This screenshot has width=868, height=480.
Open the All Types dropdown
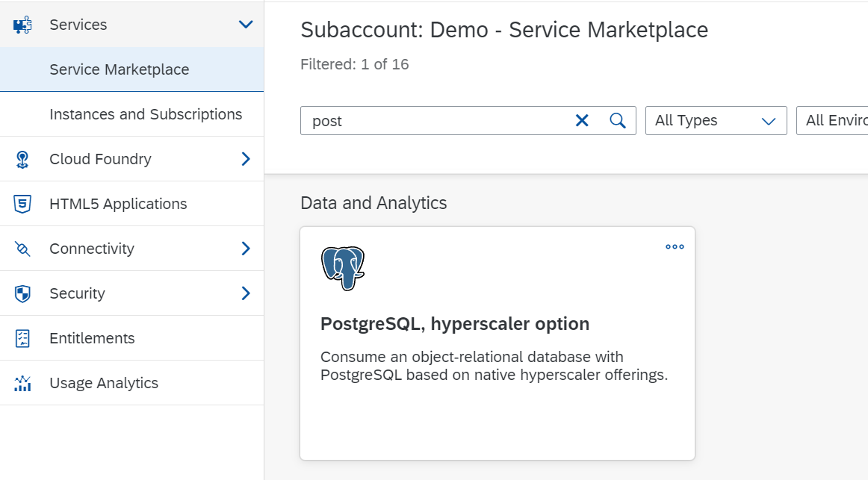(x=716, y=121)
